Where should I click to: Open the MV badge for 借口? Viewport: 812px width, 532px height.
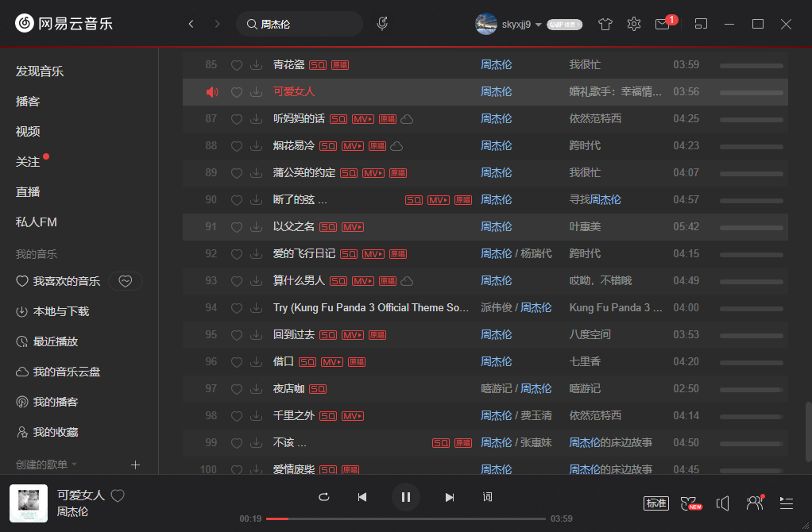(332, 362)
